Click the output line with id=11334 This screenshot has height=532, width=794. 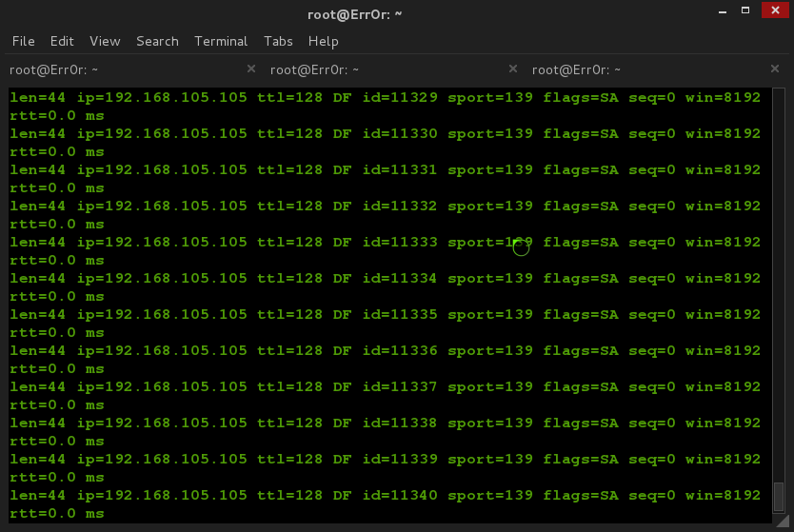(x=386, y=279)
